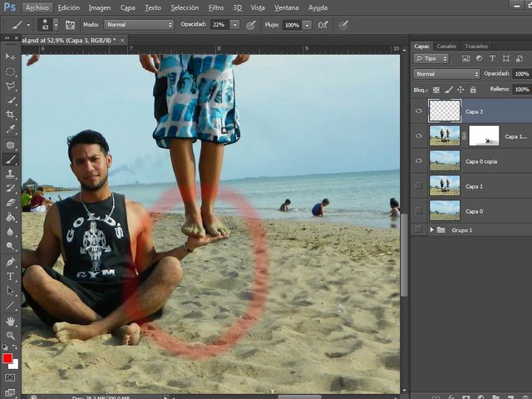This screenshot has width=532, height=399.
Task: Select the Quick Selection tool
Action: click(10, 100)
